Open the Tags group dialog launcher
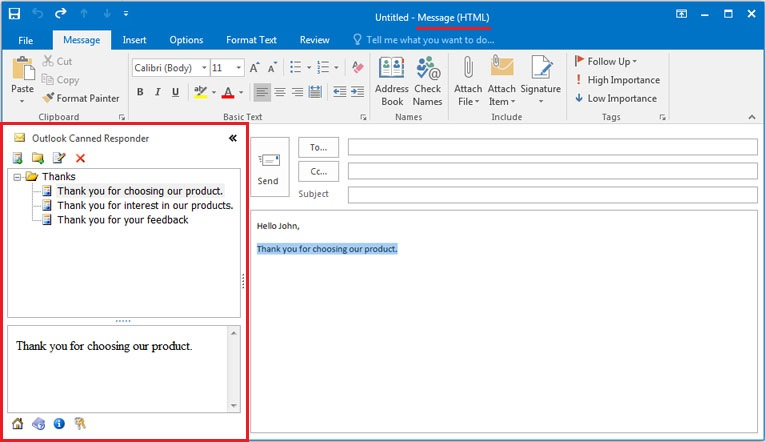The image size is (765, 442). coord(662,117)
